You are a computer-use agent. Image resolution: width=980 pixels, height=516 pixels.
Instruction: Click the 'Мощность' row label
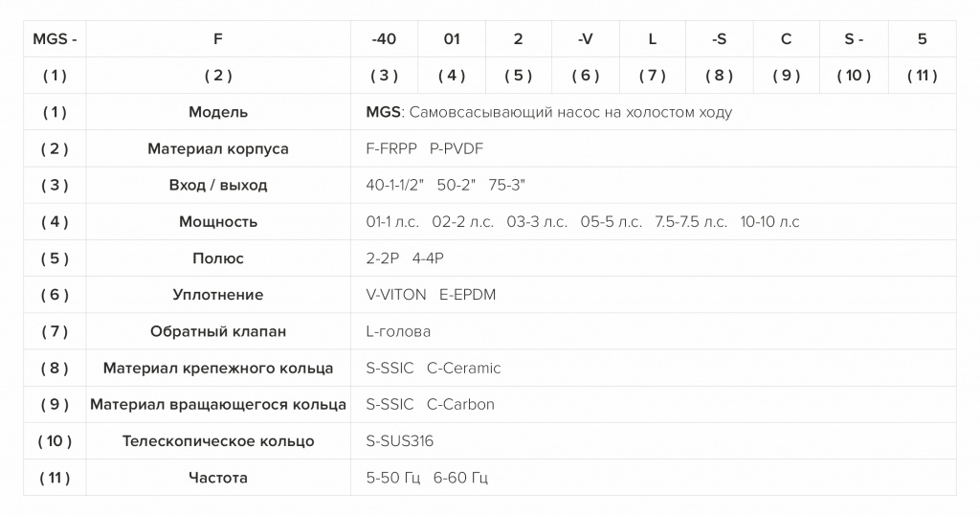click(x=218, y=222)
